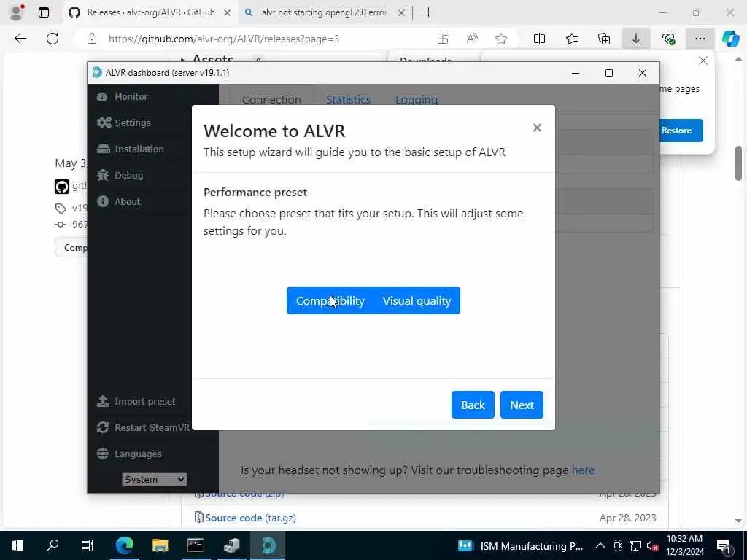
Task: Open Windows notification center
Action: (x=724, y=545)
